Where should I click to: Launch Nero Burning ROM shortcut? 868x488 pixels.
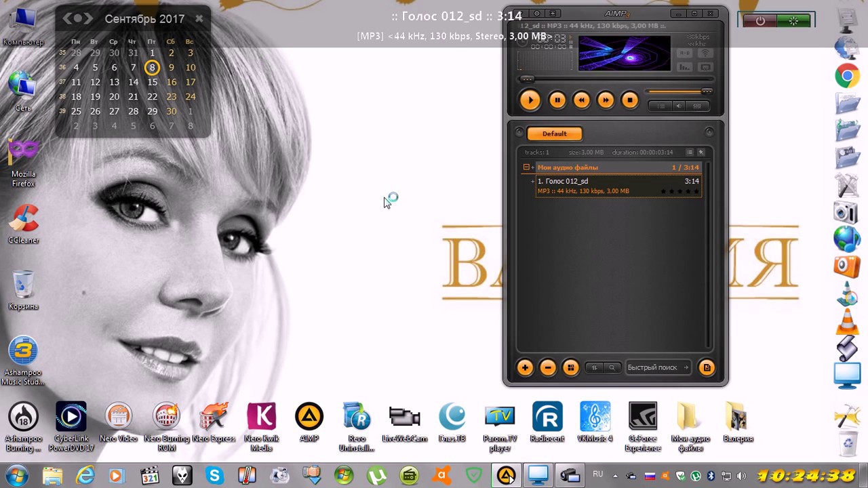tap(166, 427)
